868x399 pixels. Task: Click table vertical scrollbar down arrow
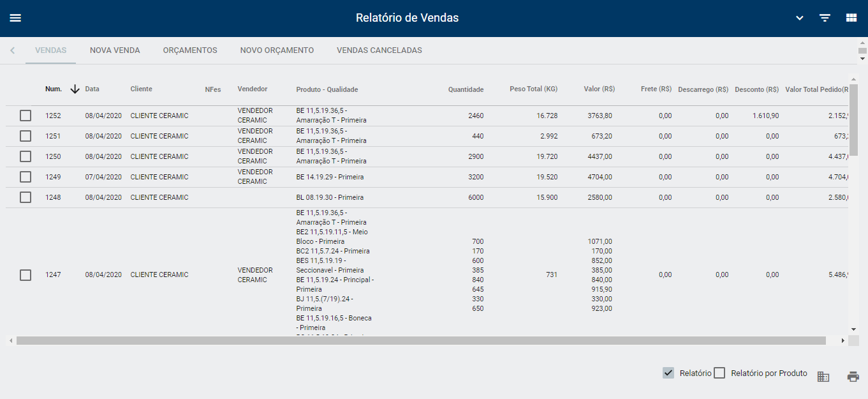click(x=854, y=329)
